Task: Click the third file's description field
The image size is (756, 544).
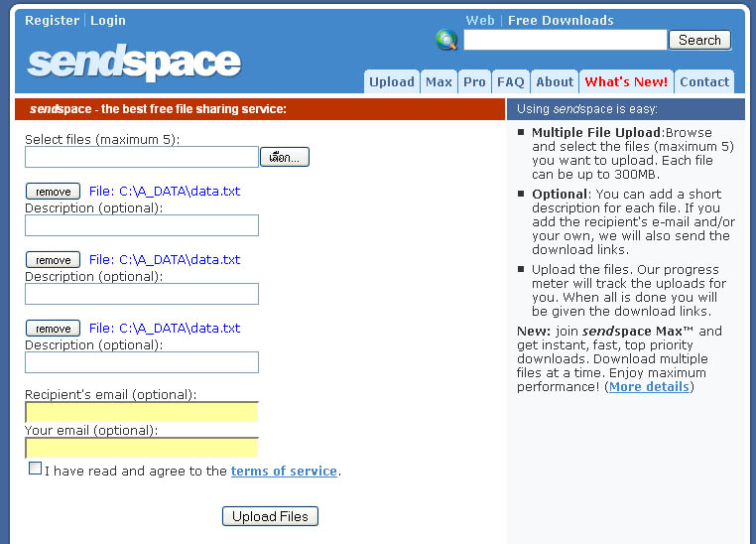Action: pos(142,362)
